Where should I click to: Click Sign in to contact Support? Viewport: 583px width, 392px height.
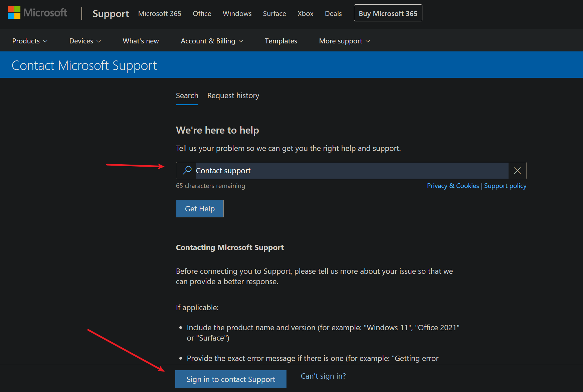[231, 379]
